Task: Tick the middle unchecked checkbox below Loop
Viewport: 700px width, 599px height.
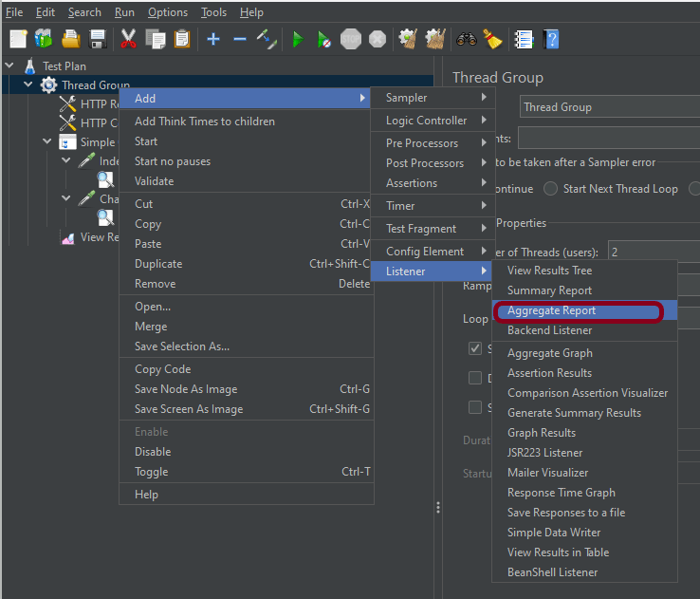Action: 475,378
